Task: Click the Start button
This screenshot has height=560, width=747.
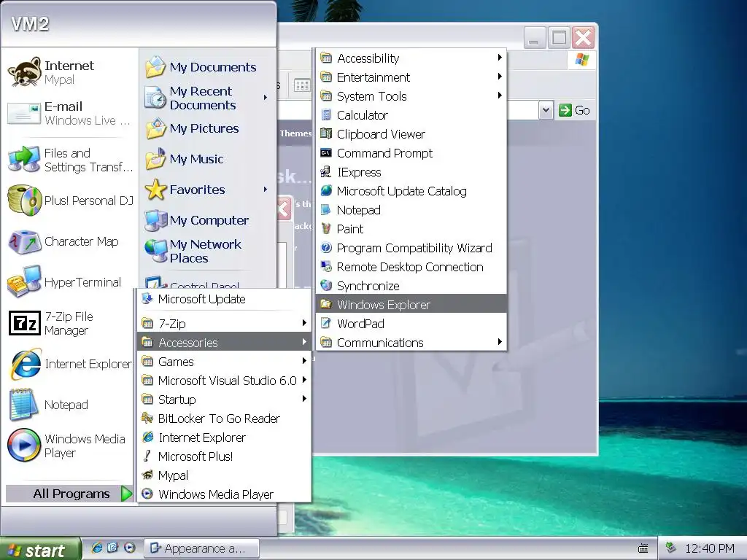Action: (x=40, y=550)
